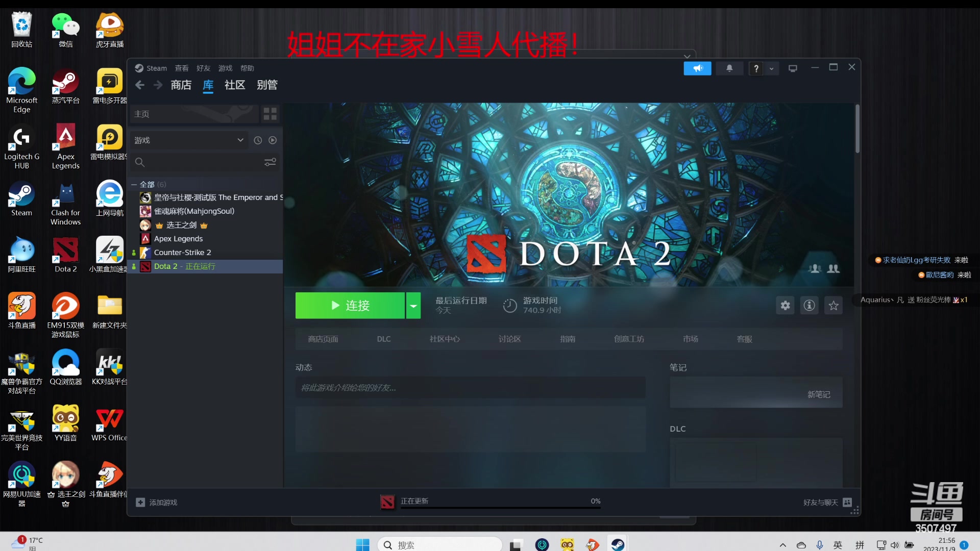This screenshot has width=980, height=551.
Task: Select 选王之剑 in the library list
Action: (x=182, y=225)
